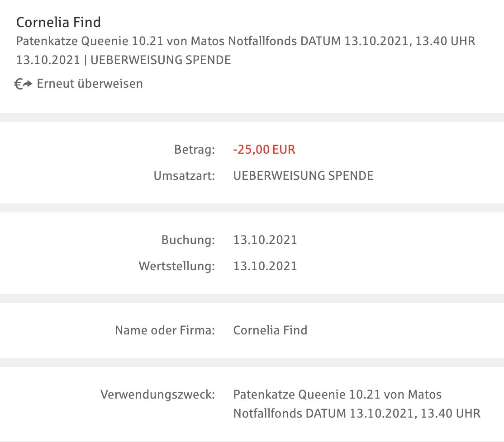Select Umsatzart value UEBERWEISUNG SPENDE
Viewport: 504px width, 442px height.
click(x=304, y=176)
